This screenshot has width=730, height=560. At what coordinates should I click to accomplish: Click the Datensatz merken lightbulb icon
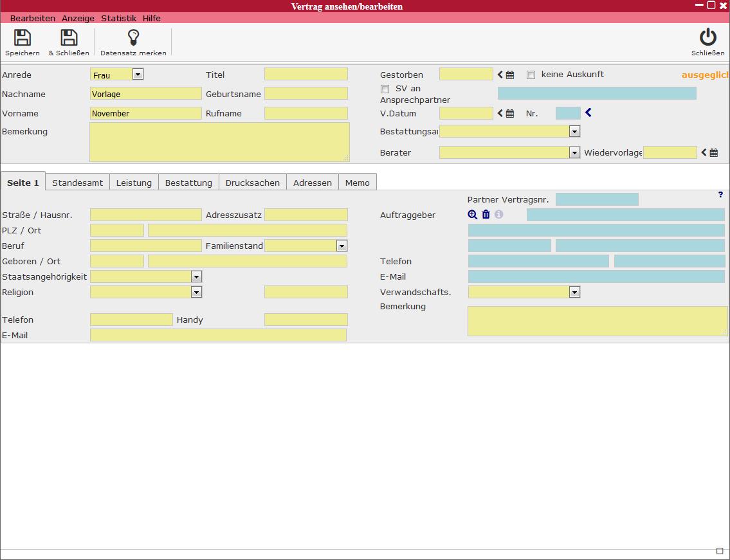click(x=133, y=38)
